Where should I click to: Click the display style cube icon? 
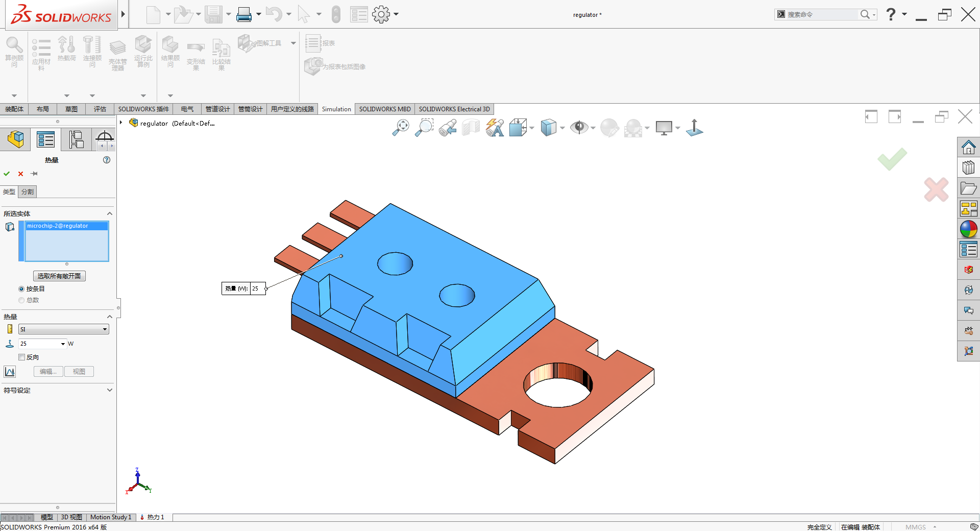[549, 127]
